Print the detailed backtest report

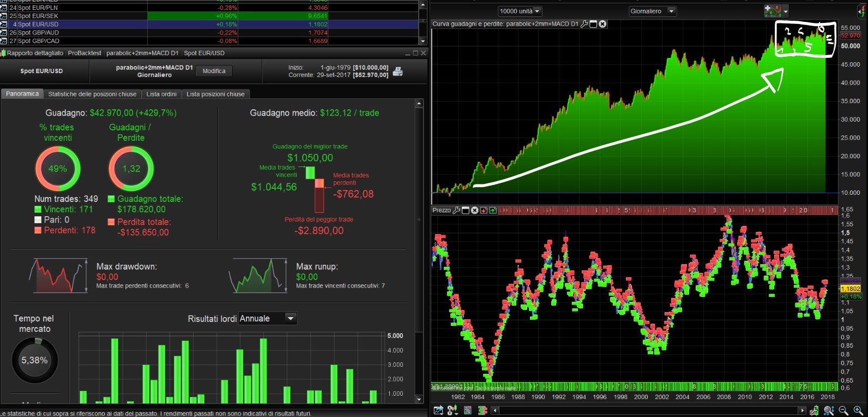pos(398,72)
